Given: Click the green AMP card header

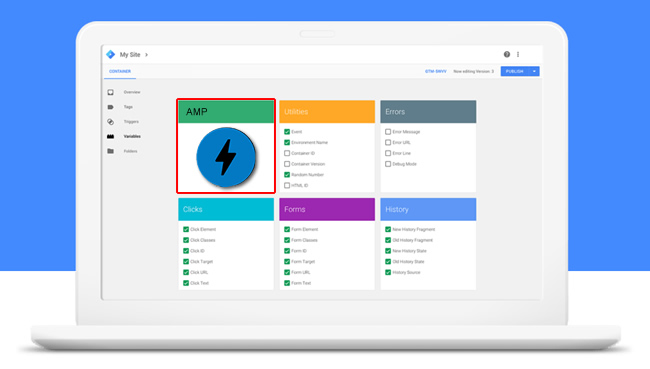Looking at the screenshot, I should point(226,112).
